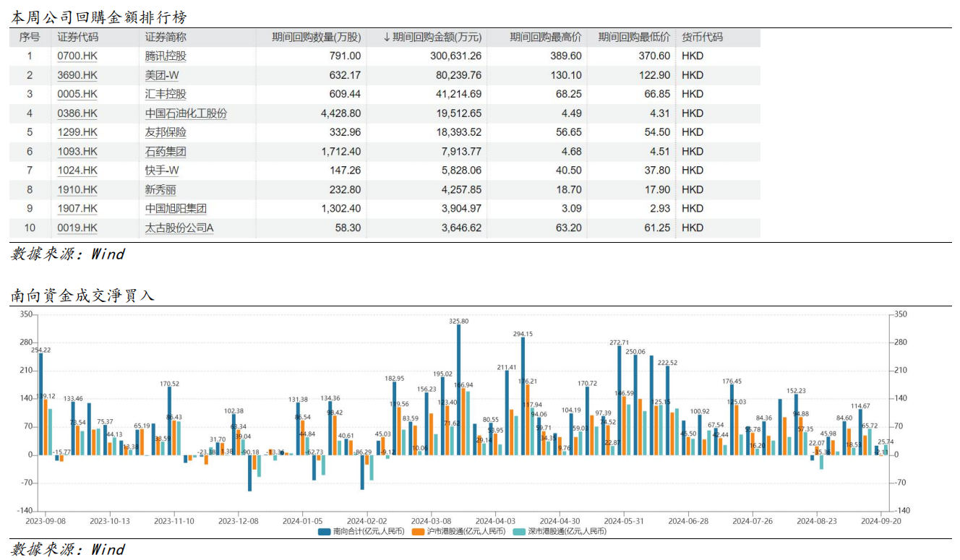The width and height of the screenshot is (960, 560).
Task: Select the 2024-09-20 axis date label
Action: (x=880, y=520)
